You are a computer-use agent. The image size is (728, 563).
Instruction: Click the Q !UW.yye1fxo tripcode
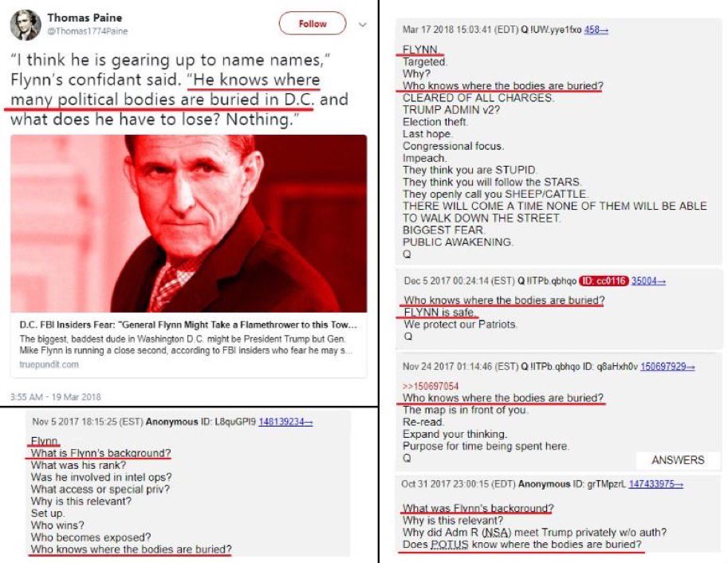(x=551, y=30)
